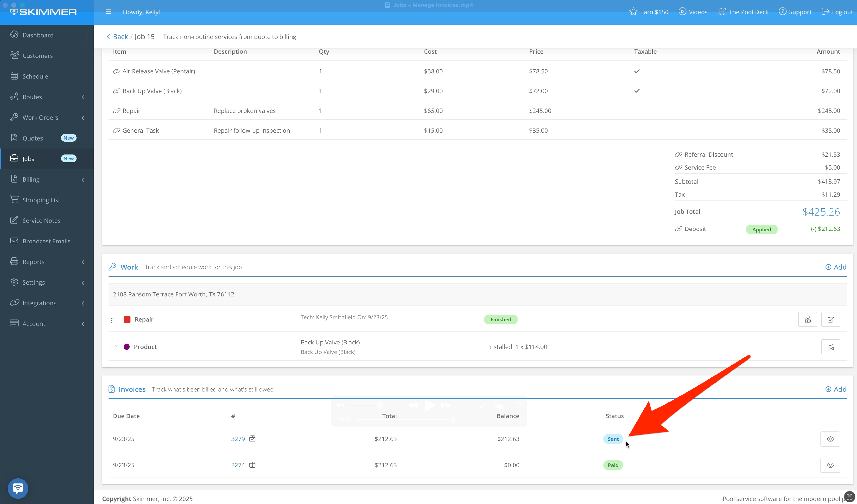This screenshot has width=857, height=504.
Task: Click the hamburger menu icon
Action: tap(108, 12)
